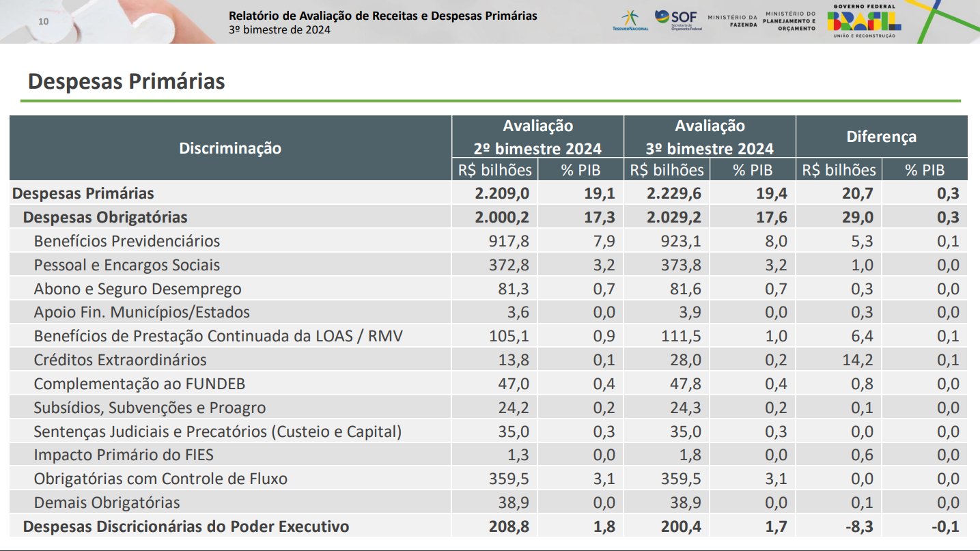Click the 'Créditos Extraordinários' row label
The width and height of the screenshot is (980, 551).
coord(120,360)
